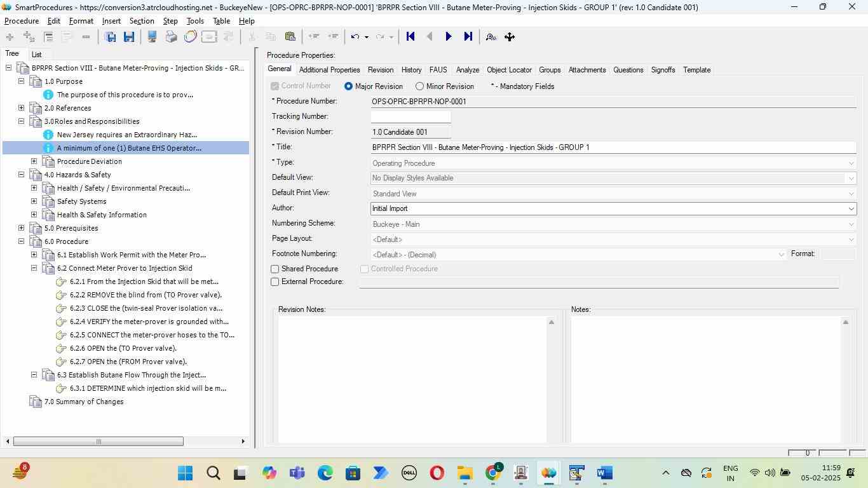Image resolution: width=868 pixels, height=488 pixels.
Task: Switch to the Signoffs tab
Action: click(663, 70)
